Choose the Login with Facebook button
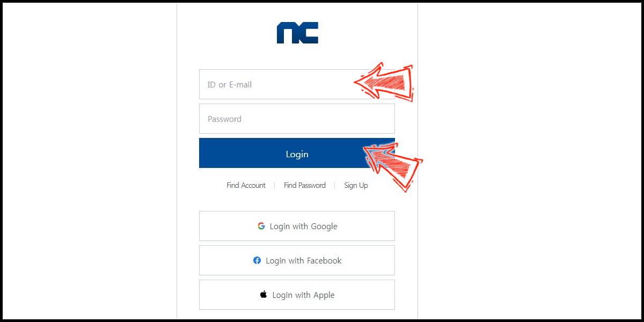This screenshot has width=644, height=322. 297,260
